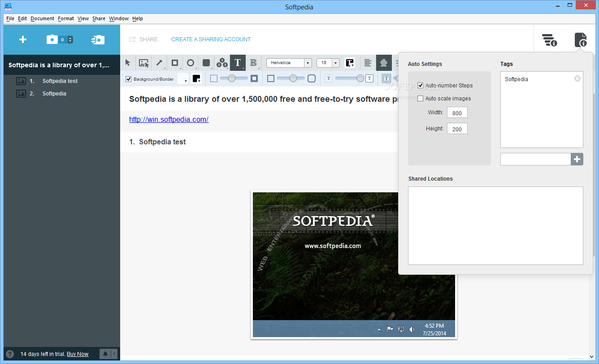The width and height of the screenshot is (599, 364).
Task: Adjust the capture delay counter stepper
Action: (70, 39)
